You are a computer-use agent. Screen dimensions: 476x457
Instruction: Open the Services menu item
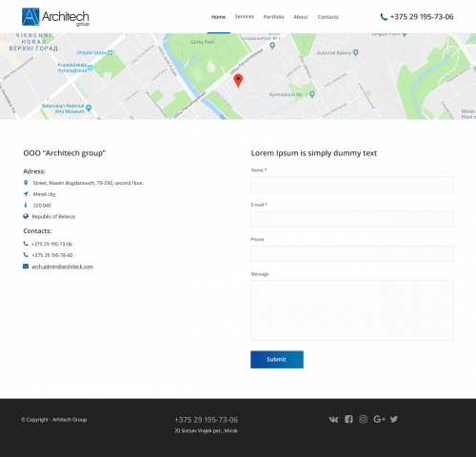(245, 17)
